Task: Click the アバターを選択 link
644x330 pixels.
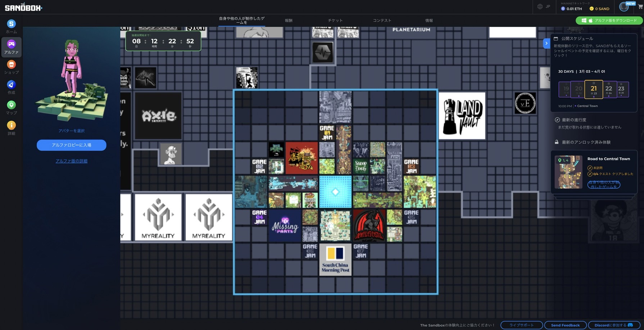Action: pyautogui.click(x=72, y=131)
